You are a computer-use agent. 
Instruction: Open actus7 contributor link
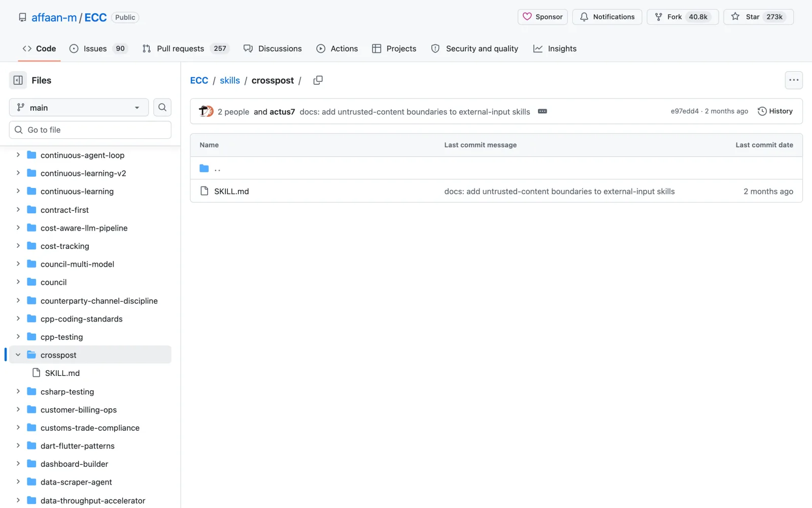point(282,112)
